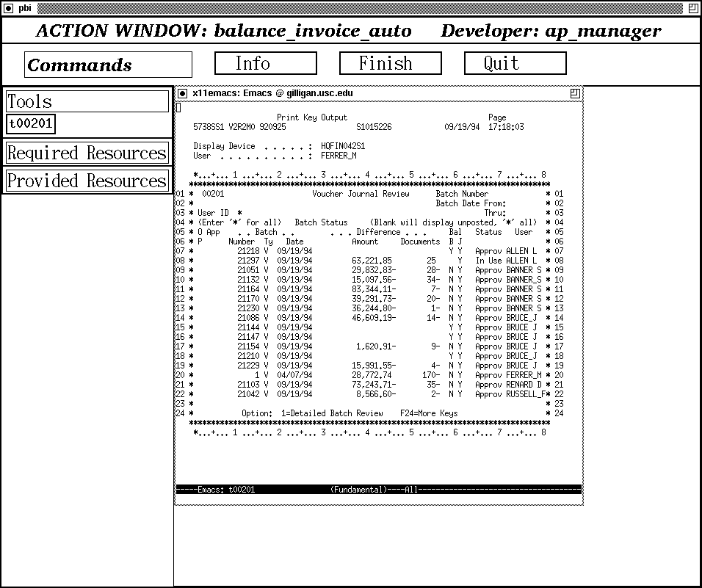The height and width of the screenshot is (588, 702).
Task: Click batch number 21154
Action: pyautogui.click(x=248, y=346)
